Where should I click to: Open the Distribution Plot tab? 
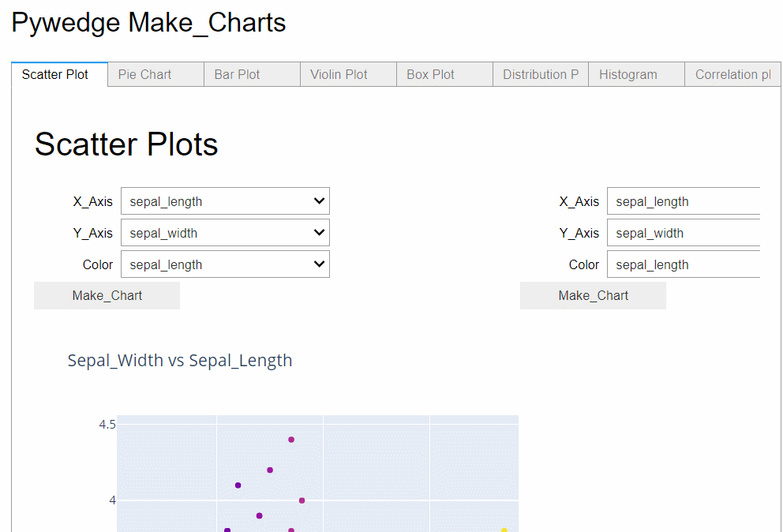pyautogui.click(x=541, y=75)
